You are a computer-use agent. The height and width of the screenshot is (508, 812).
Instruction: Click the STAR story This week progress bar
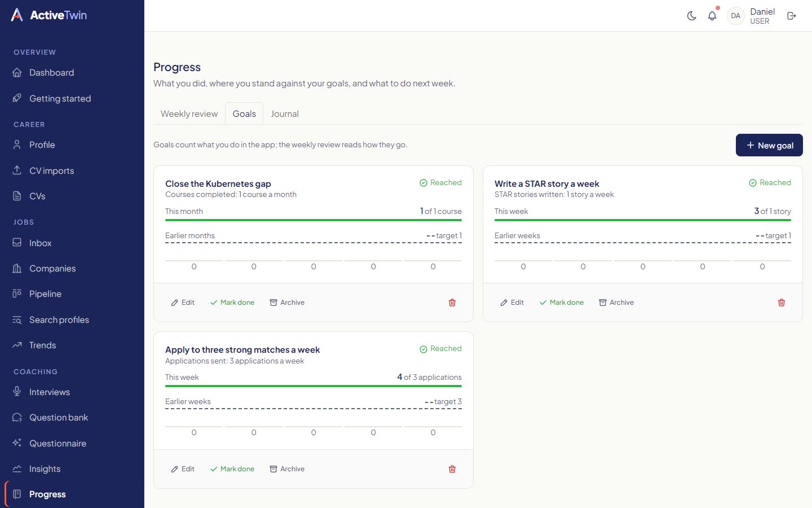(643, 220)
